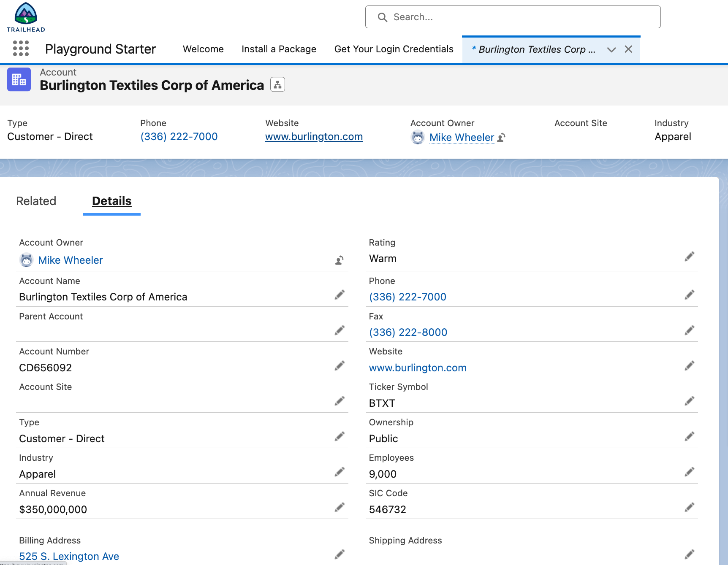The height and width of the screenshot is (565, 728).
Task: Click Employees value 9,000
Action: (x=383, y=474)
